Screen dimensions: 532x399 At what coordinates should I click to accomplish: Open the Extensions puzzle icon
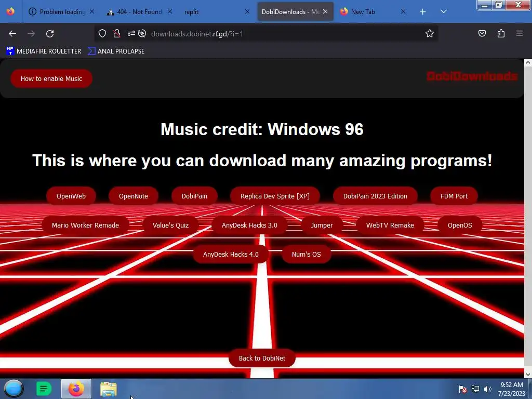tap(501, 33)
